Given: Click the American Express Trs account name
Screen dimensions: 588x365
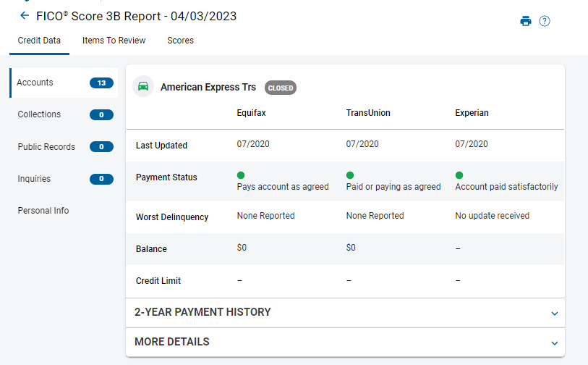Looking at the screenshot, I should coord(208,87).
